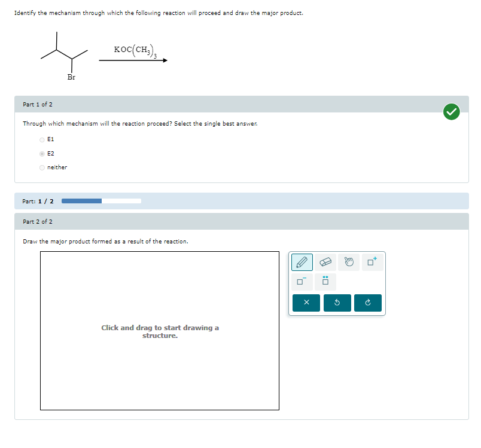This screenshot has height=448, width=481.
Task: Activate the hand selection tool
Action: coord(349,262)
